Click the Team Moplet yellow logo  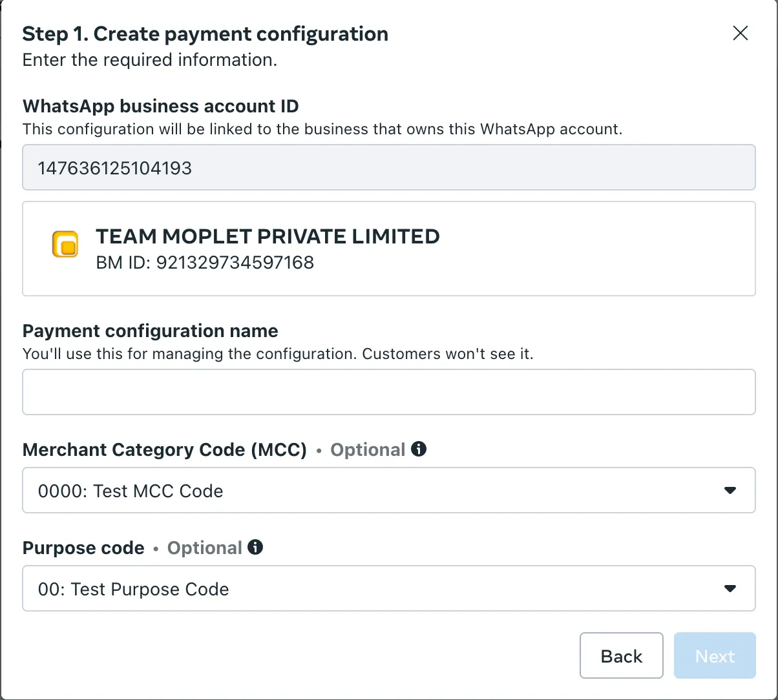pos(65,245)
